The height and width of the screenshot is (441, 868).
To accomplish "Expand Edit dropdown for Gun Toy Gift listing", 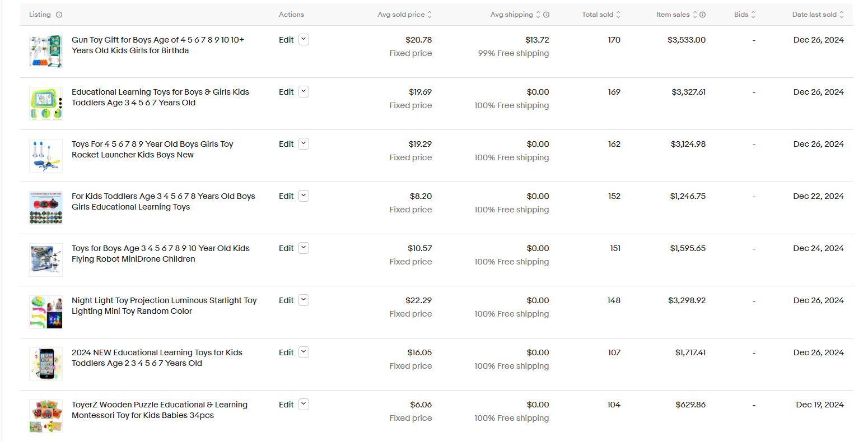I will (304, 40).
